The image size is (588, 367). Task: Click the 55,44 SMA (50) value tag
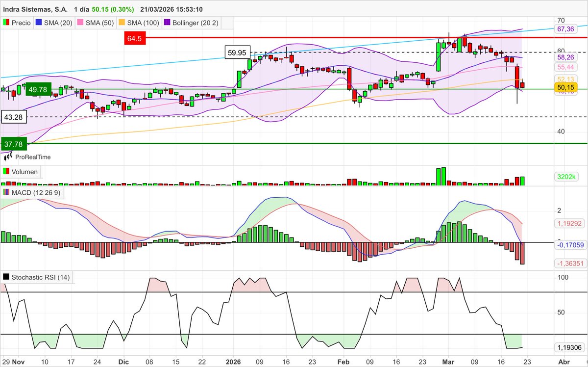point(566,67)
